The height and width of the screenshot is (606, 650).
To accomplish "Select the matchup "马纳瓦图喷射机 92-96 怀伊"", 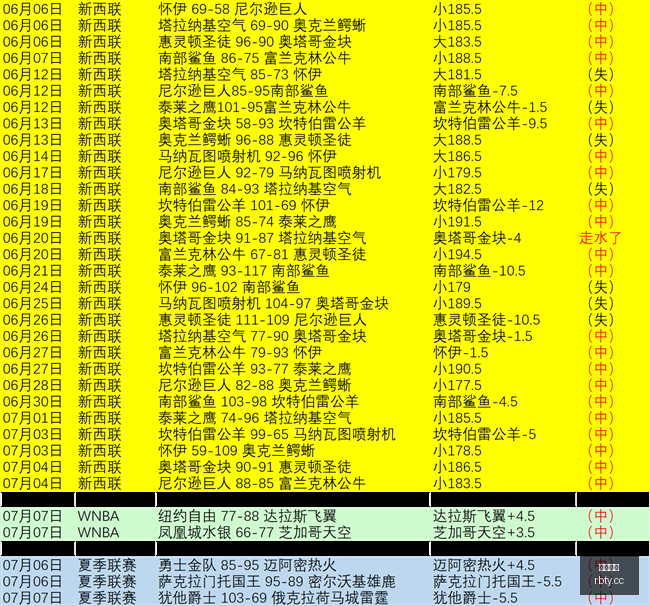I will click(x=247, y=156).
